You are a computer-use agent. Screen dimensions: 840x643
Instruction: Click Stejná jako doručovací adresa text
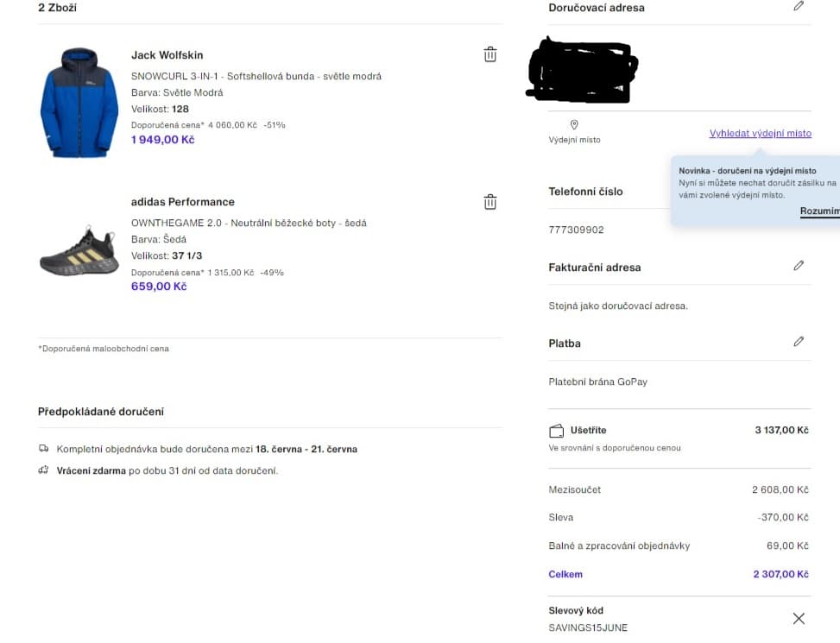618,306
